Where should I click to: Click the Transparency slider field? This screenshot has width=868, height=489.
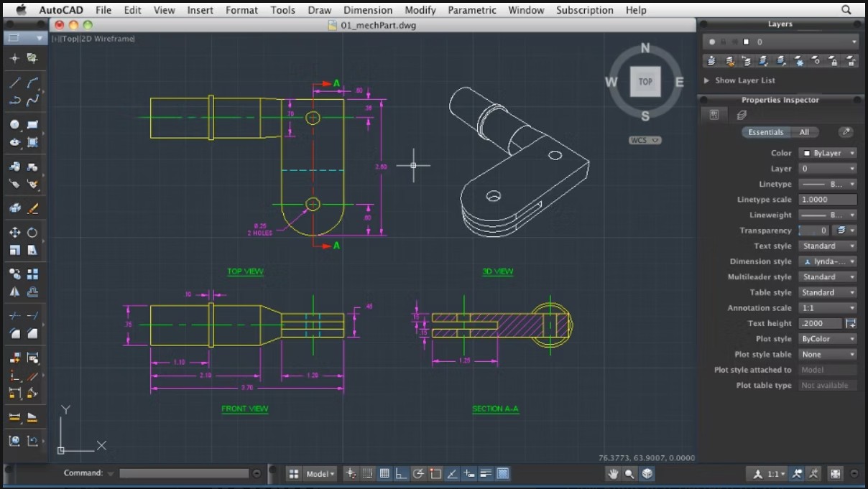click(814, 230)
